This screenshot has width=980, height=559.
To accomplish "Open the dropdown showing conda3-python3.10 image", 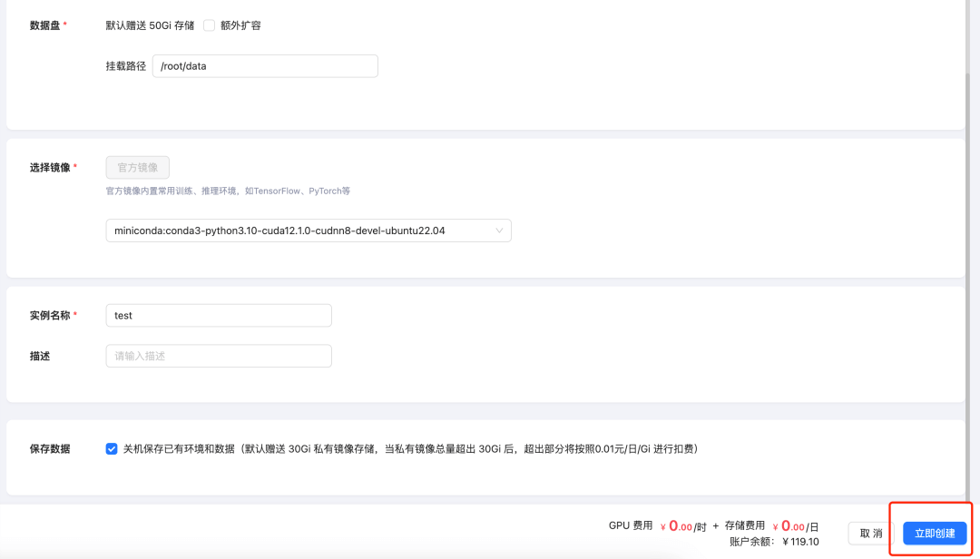I will pyautogui.click(x=309, y=230).
